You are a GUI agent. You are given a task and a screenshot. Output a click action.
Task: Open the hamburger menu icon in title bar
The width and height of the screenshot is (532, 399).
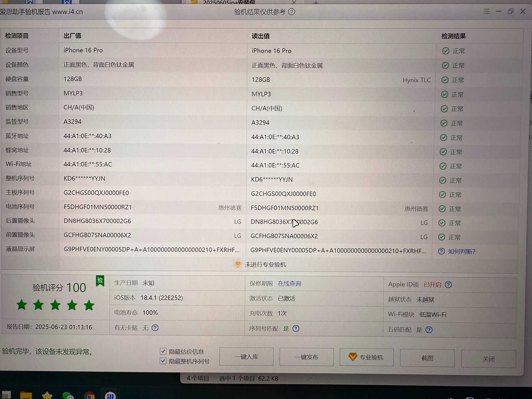pos(486,11)
